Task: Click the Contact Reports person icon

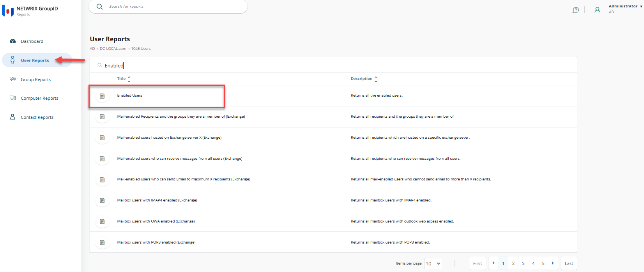Action: pyautogui.click(x=12, y=117)
